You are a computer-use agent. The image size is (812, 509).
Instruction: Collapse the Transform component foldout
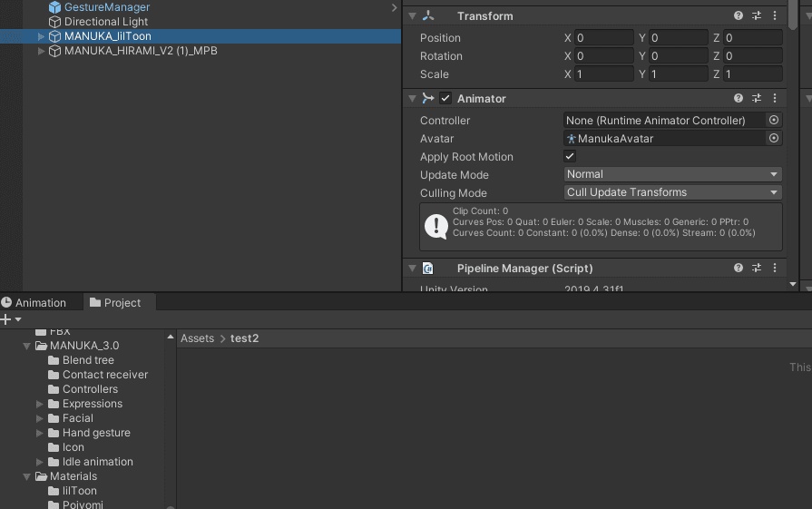coord(412,16)
